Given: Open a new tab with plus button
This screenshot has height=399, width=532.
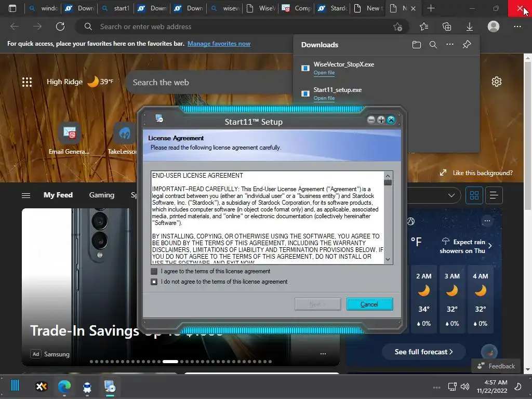Looking at the screenshot, I should (431, 8).
